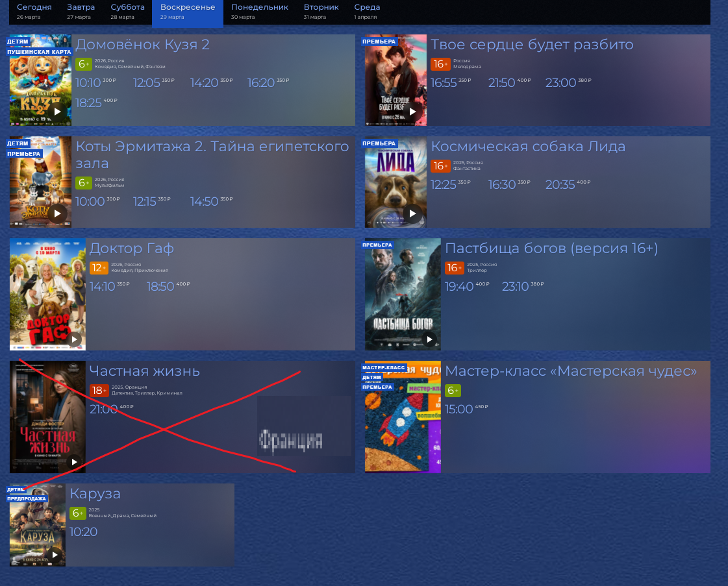Viewport: 728px width, 586px height.
Task: Click the 18+ rating badge of Частная жизнь
Action: click(x=99, y=390)
